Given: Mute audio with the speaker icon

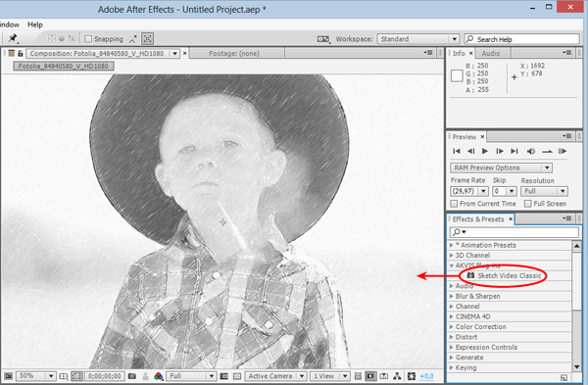Looking at the screenshot, I should [x=530, y=151].
